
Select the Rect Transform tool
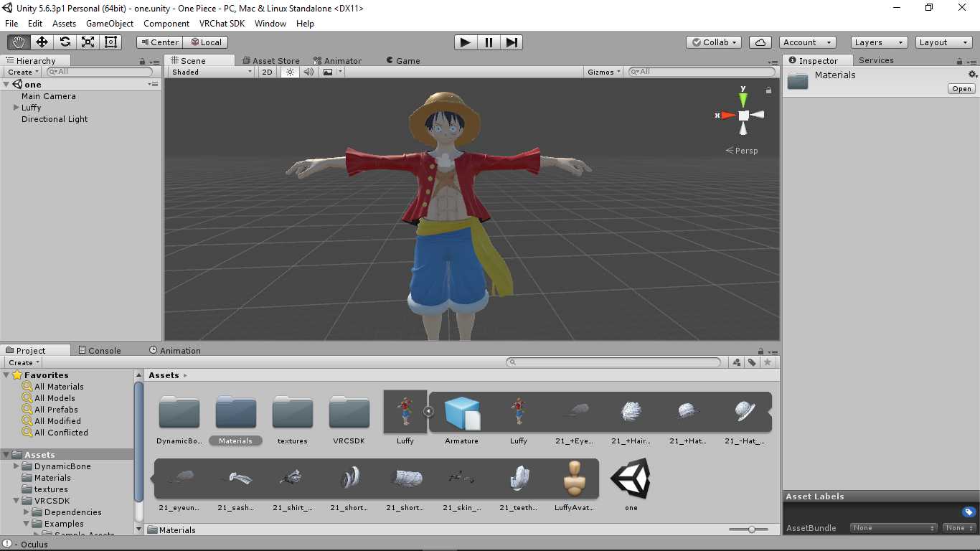click(x=110, y=42)
